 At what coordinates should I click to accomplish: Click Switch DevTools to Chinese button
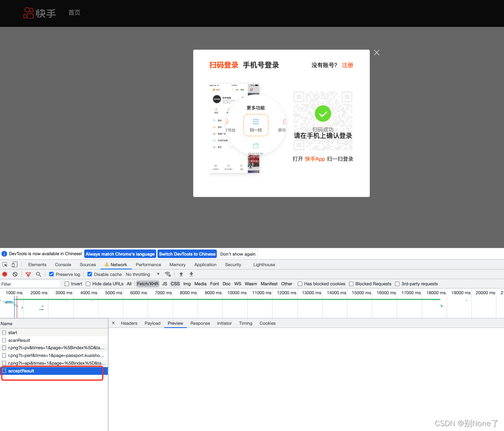point(187,254)
